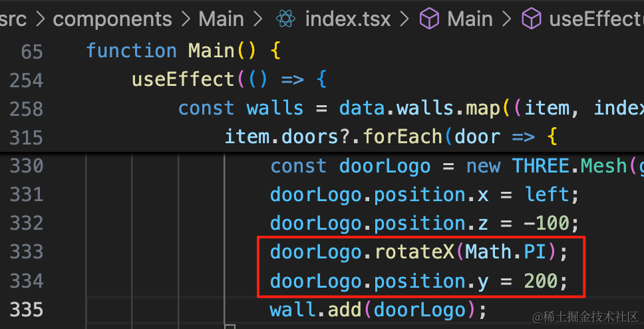644x329 pixels.
Task: Click the forEach method in sticky line 315
Action: click(x=402, y=137)
